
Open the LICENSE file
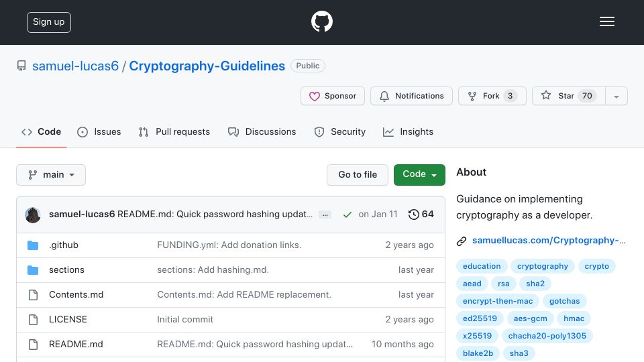coord(68,319)
